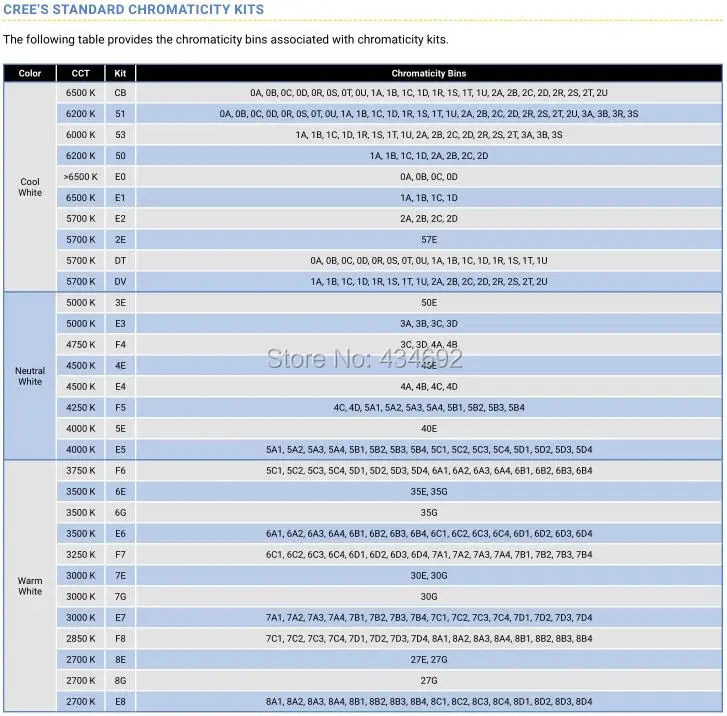Click kit code "F7"
The height and width of the screenshot is (716, 727).
click(120, 554)
